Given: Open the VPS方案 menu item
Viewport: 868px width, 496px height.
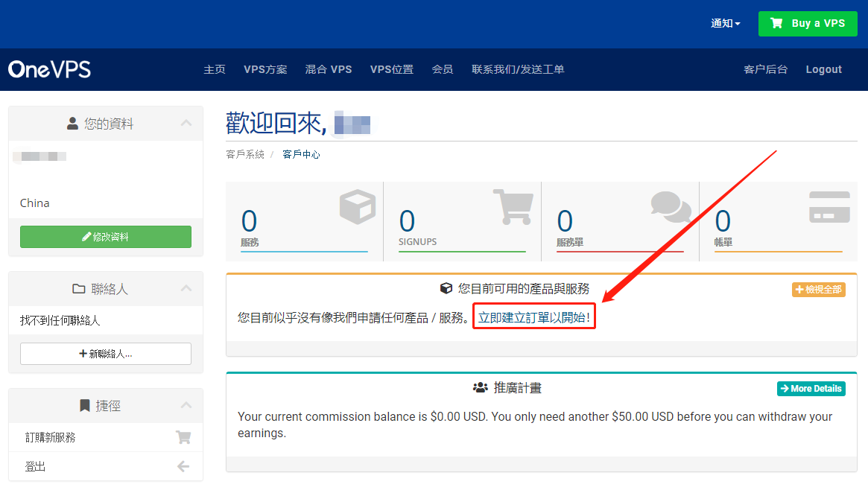Looking at the screenshot, I should [x=265, y=69].
